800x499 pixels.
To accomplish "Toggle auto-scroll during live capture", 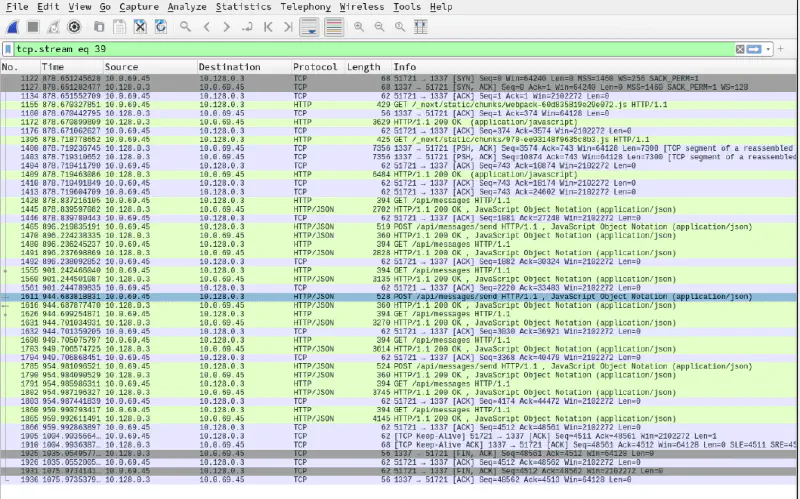I will 311,26.
